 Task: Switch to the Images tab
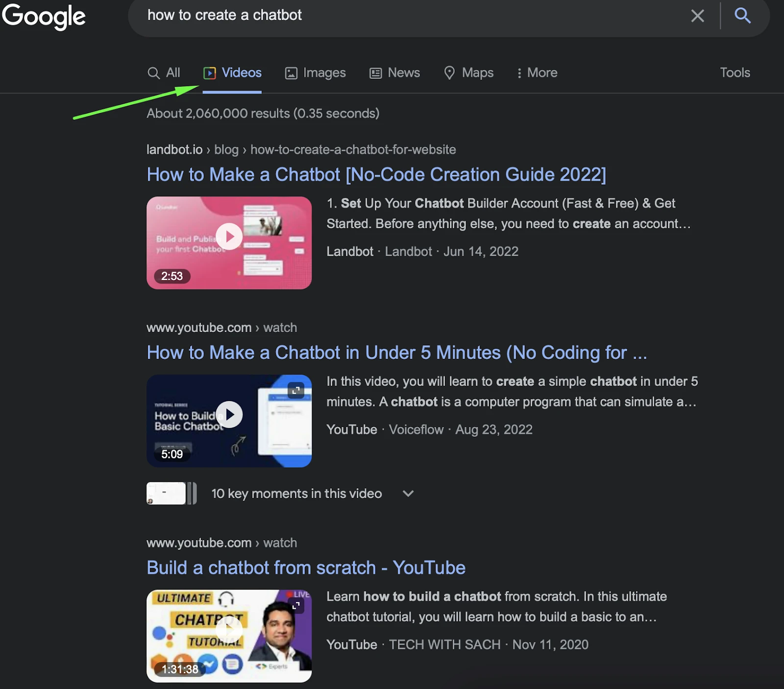click(316, 72)
